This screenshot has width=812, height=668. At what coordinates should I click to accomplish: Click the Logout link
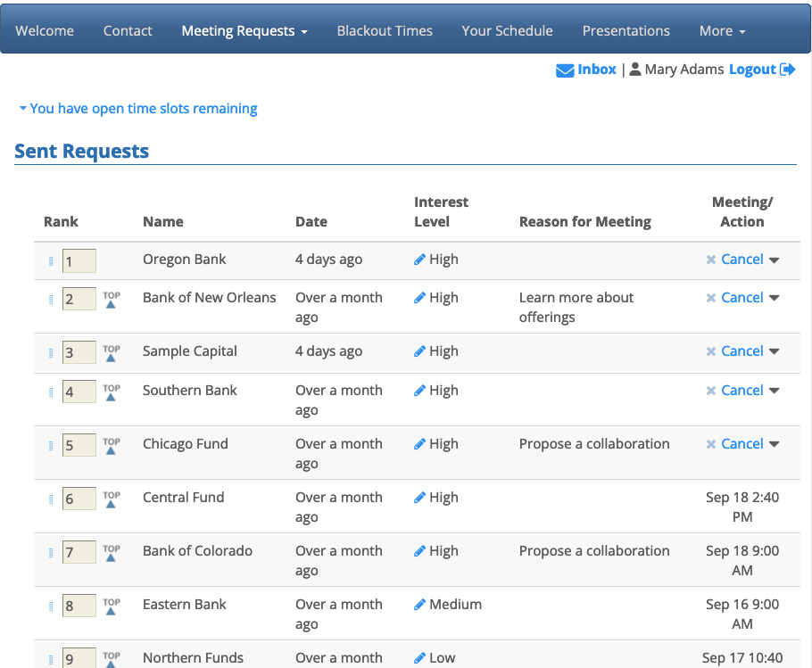pos(752,70)
